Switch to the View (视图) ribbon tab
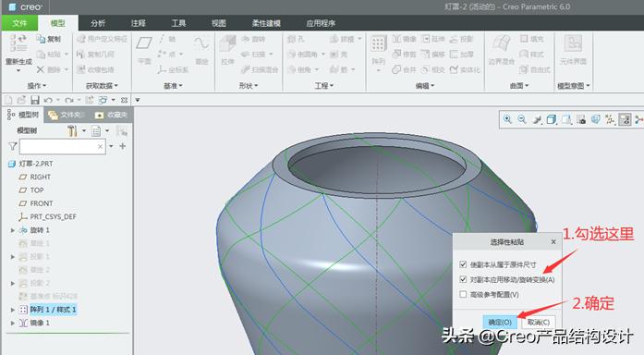This screenshot has width=644, height=355. click(x=219, y=23)
